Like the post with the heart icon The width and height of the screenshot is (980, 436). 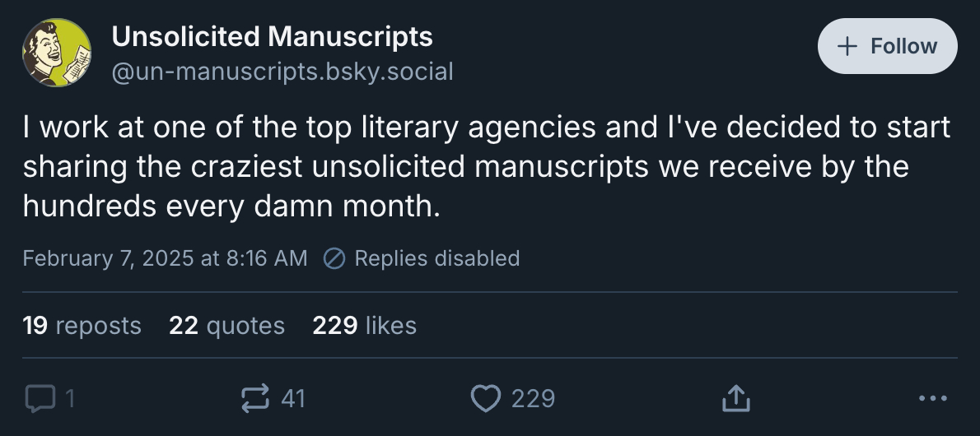pyautogui.click(x=484, y=399)
